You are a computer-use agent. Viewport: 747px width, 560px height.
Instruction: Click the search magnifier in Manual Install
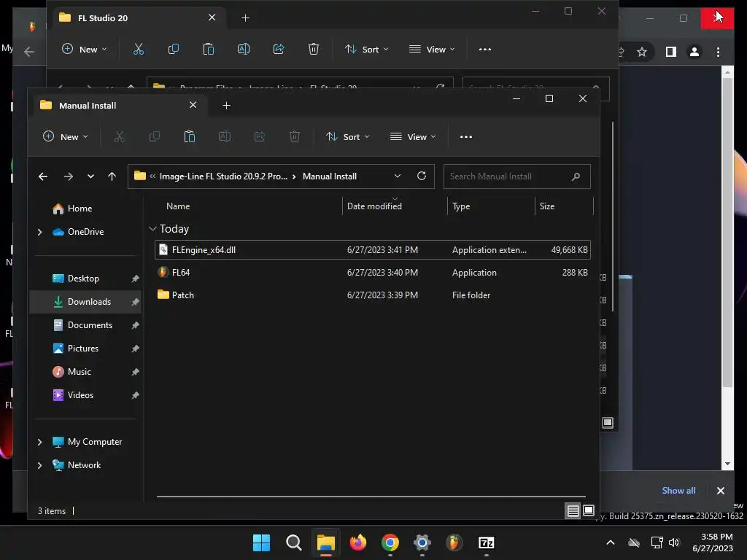576,176
